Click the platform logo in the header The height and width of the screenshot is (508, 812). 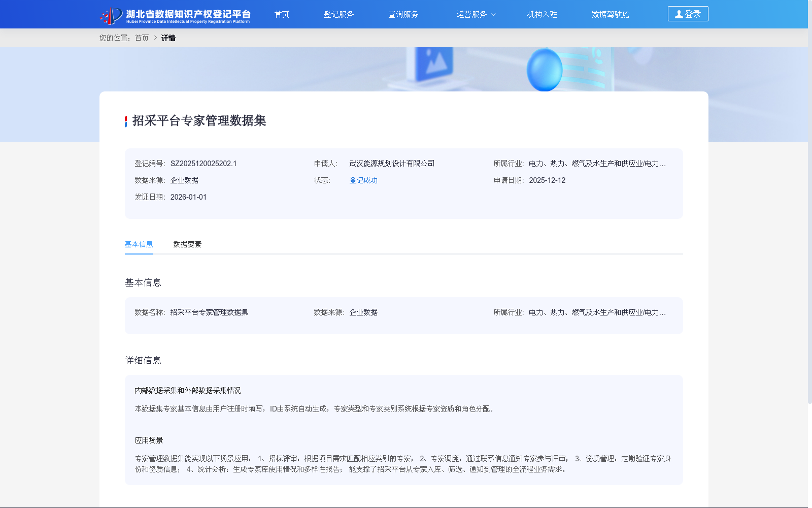click(175, 15)
